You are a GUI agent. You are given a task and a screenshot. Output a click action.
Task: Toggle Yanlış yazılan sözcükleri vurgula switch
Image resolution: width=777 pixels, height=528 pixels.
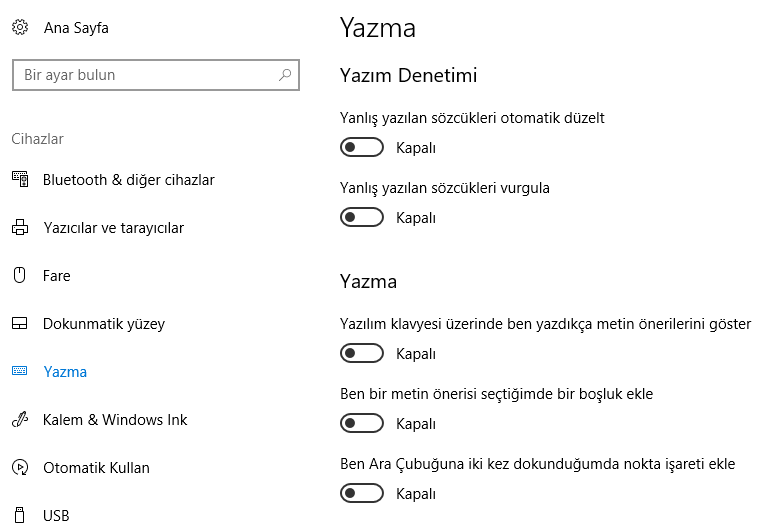tap(362, 217)
